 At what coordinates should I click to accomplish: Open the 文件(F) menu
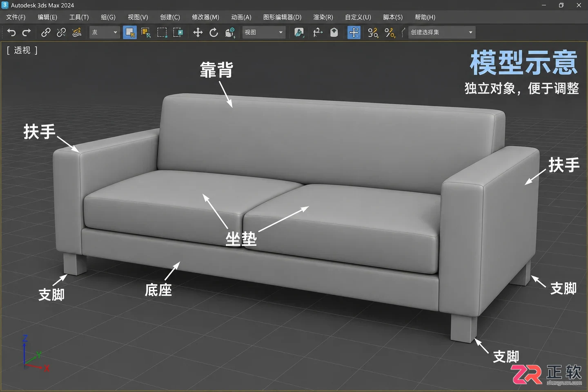pyautogui.click(x=16, y=17)
